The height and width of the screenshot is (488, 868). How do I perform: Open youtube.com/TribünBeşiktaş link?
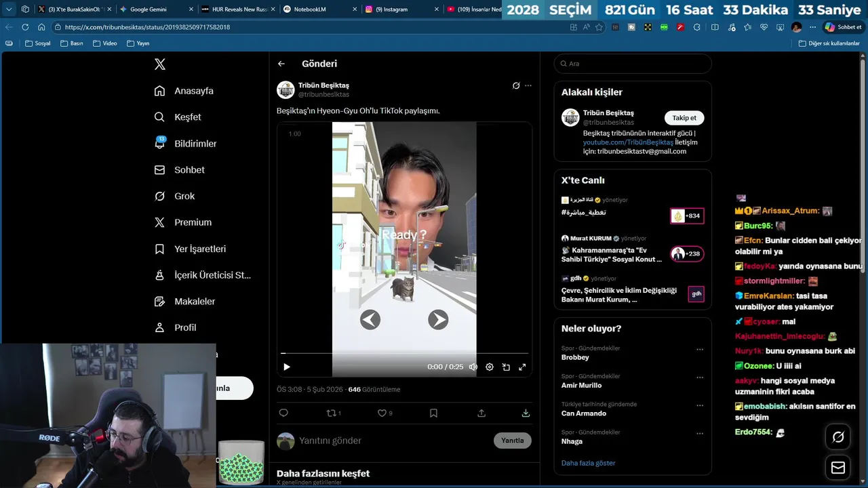628,142
